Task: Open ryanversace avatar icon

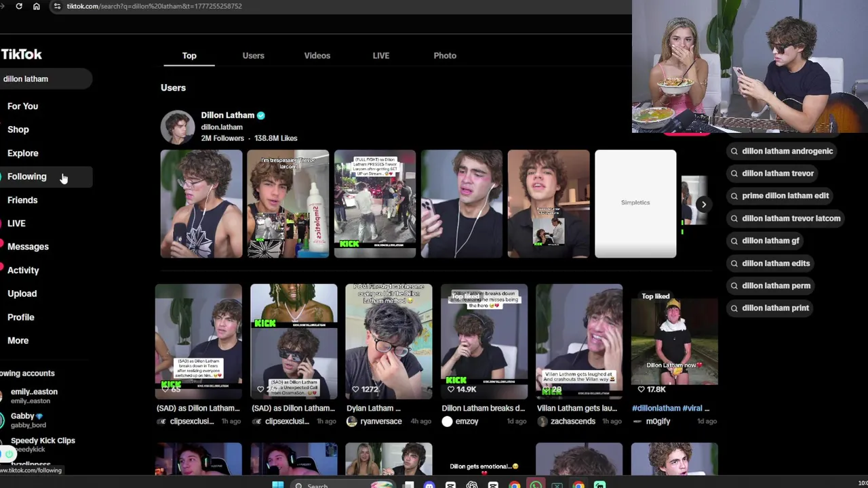Action: (351, 422)
